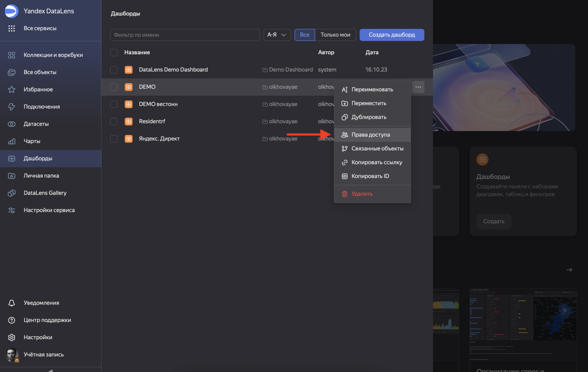Image resolution: width=588 pixels, height=372 pixels.
Task: Click Дублировать in the context menu
Action: click(x=372, y=117)
